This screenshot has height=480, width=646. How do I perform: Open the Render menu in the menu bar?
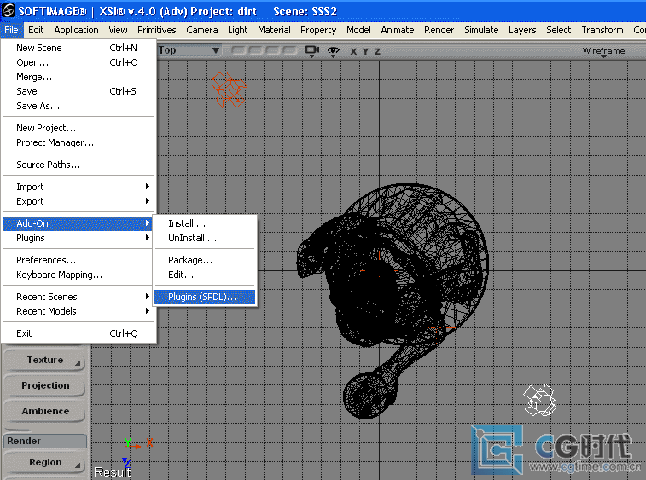click(x=439, y=30)
